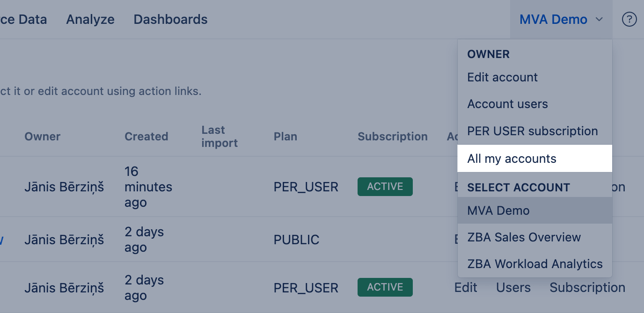
Task: Switch to ZBA Sales Overview account
Action: [x=524, y=237]
